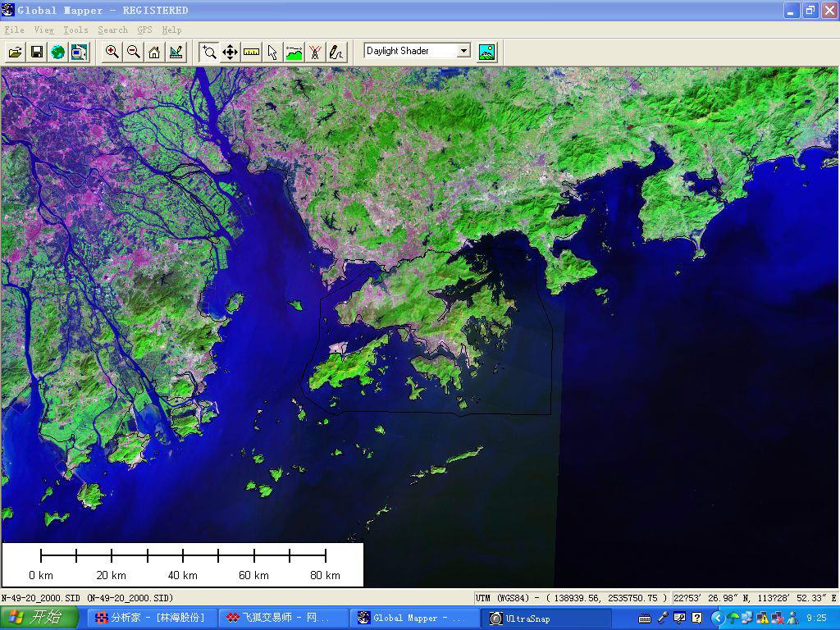Image resolution: width=840 pixels, height=630 pixels.
Task: Click the Open Data File folder icon
Action: [15, 52]
